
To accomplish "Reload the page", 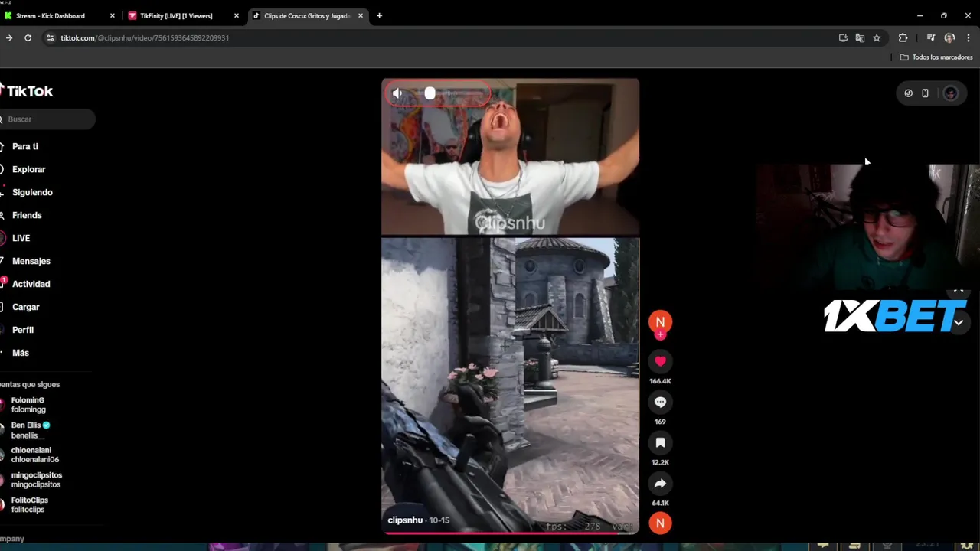I will pos(28,37).
